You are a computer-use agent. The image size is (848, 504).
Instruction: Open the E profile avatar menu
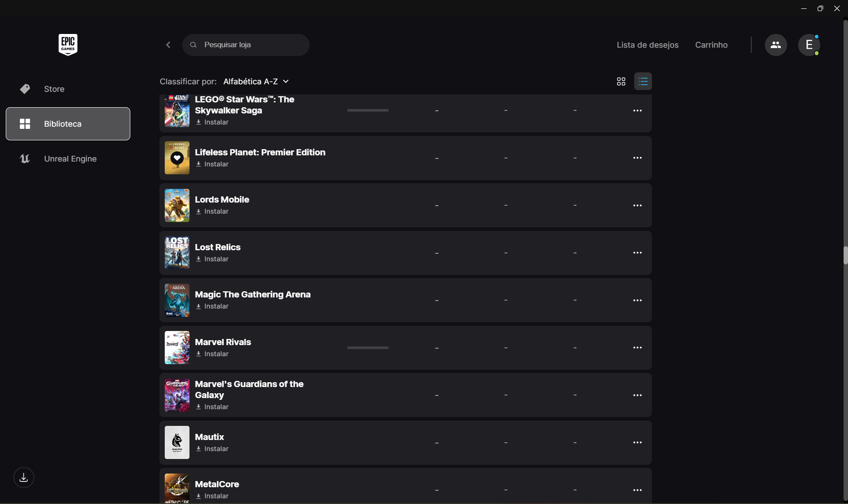tap(809, 45)
